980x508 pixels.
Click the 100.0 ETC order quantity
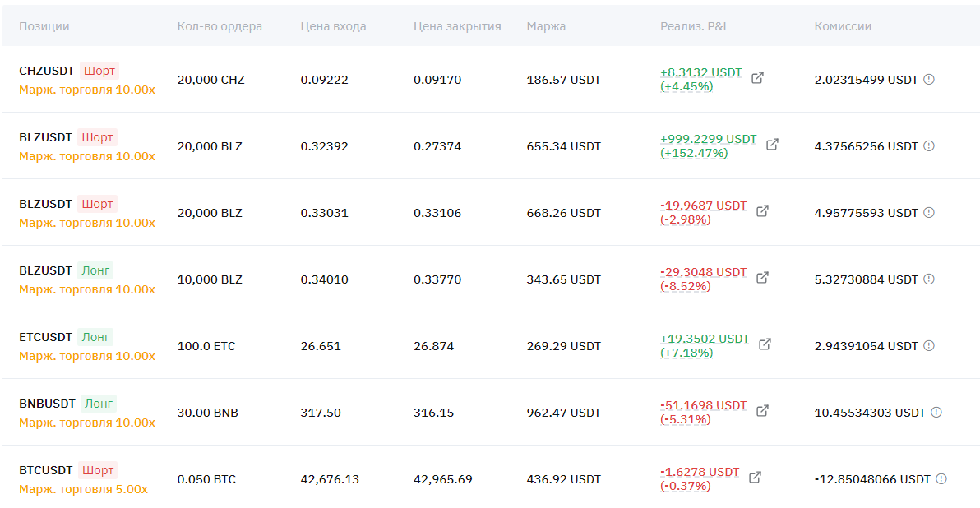click(206, 346)
